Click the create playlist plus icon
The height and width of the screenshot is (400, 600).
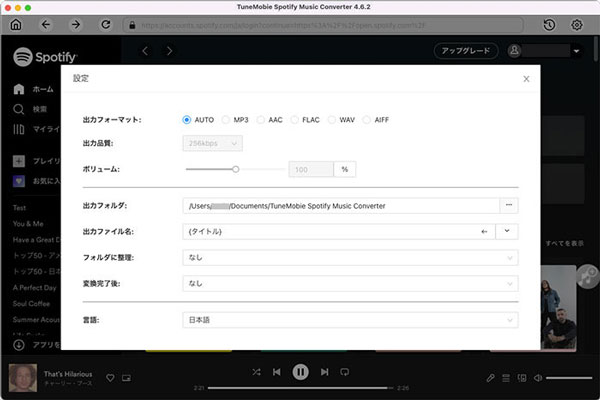(19, 161)
